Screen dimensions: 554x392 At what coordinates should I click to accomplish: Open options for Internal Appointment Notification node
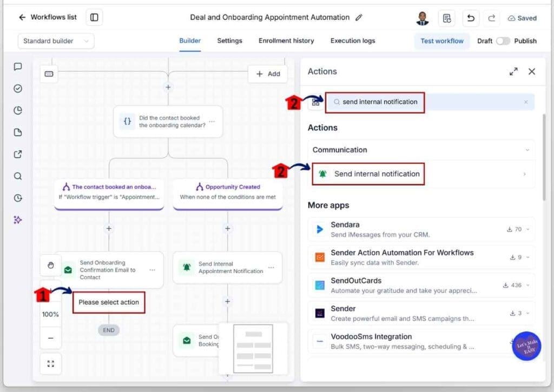pyautogui.click(x=271, y=267)
